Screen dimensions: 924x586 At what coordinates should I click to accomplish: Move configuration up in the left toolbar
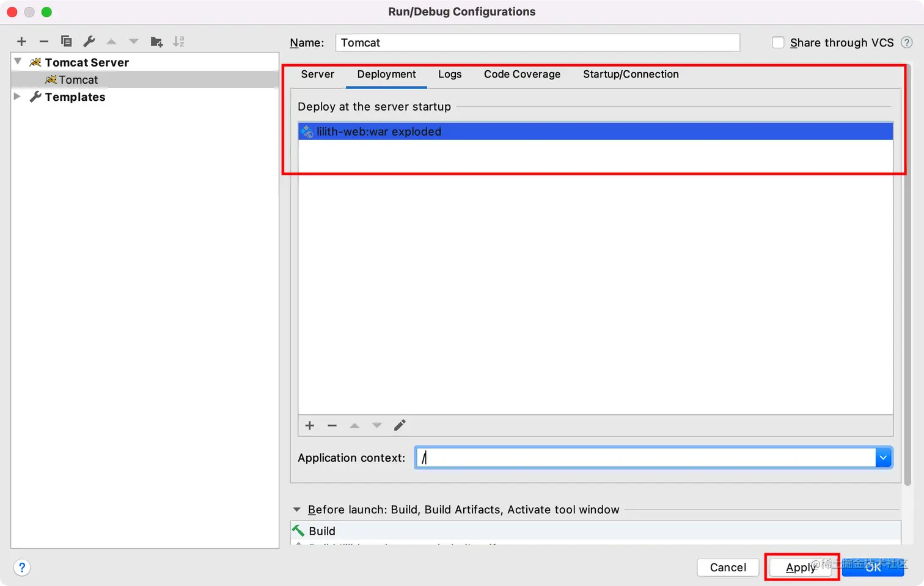111,42
